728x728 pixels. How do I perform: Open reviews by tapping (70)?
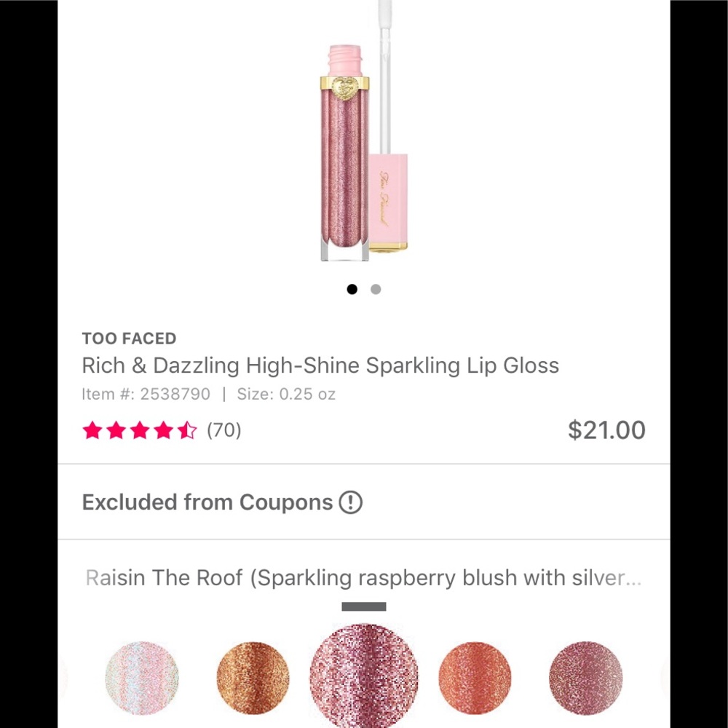223,430
